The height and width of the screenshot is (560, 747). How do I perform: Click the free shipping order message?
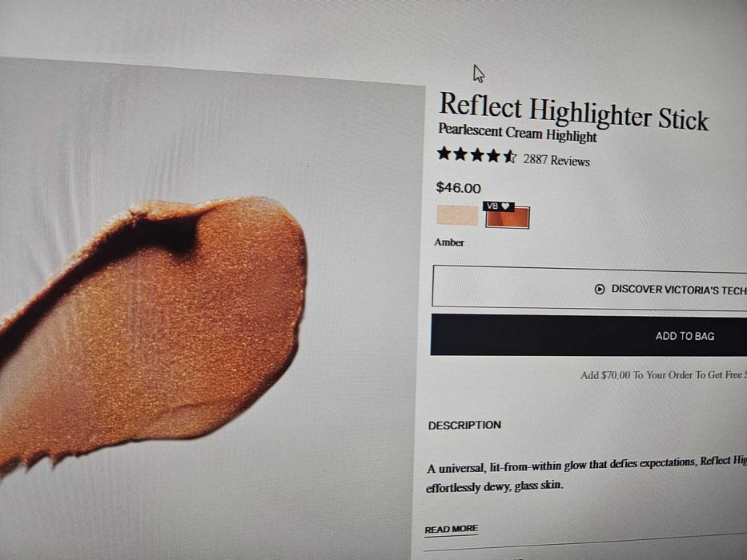click(x=663, y=375)
